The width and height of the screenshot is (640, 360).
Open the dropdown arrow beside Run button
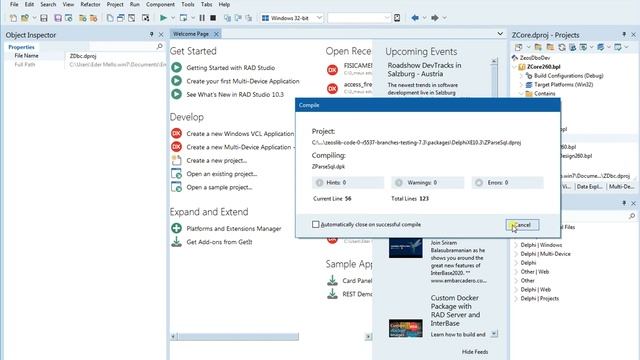point(173,18)
